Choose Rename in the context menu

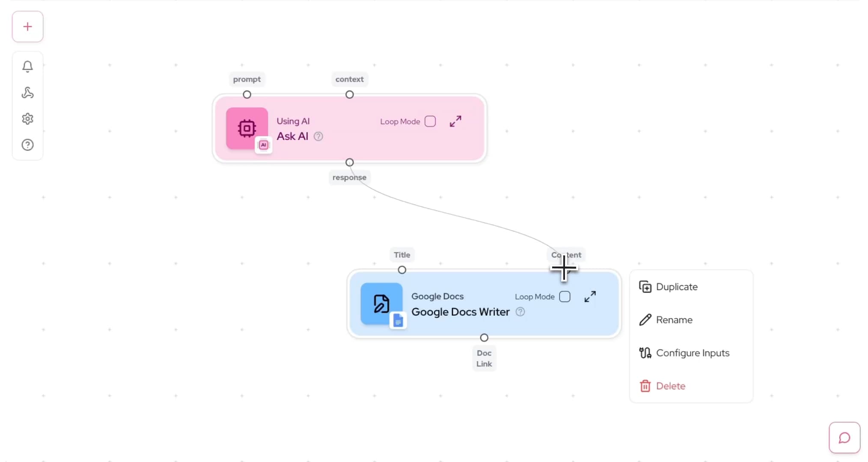tap(674, 320)
